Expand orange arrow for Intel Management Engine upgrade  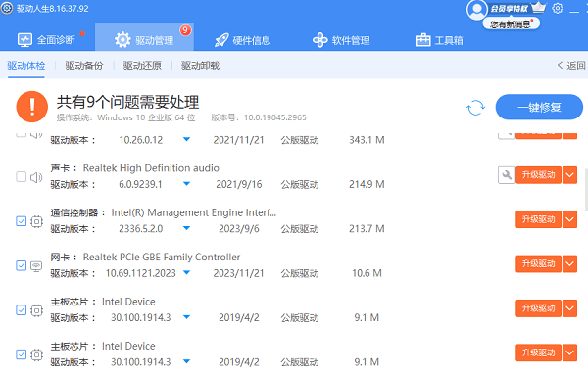coord(569,219)
